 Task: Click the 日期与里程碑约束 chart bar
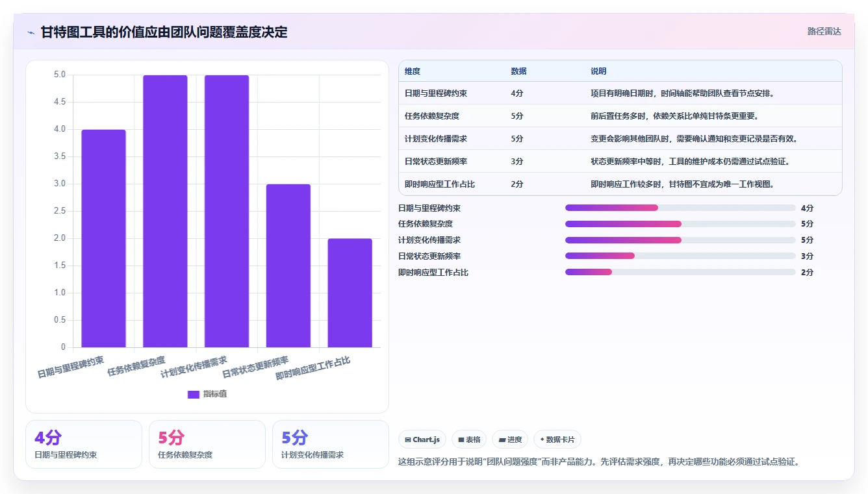point(103,238)
